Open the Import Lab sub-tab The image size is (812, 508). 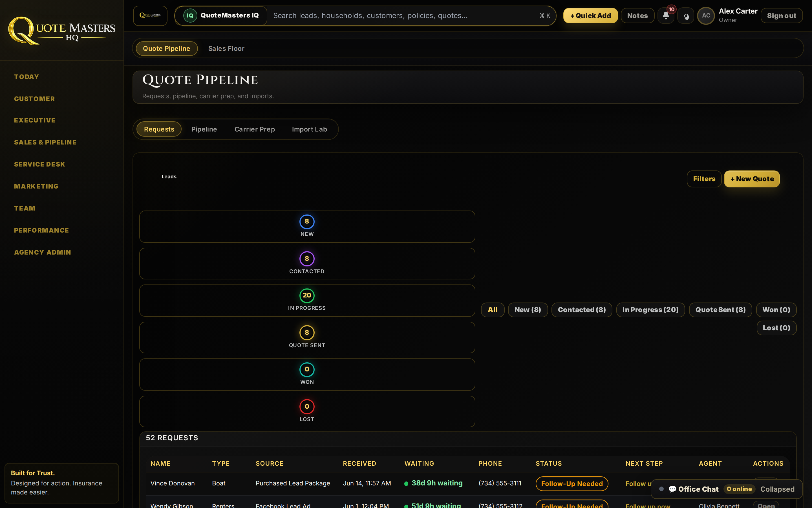click(309, 129)
